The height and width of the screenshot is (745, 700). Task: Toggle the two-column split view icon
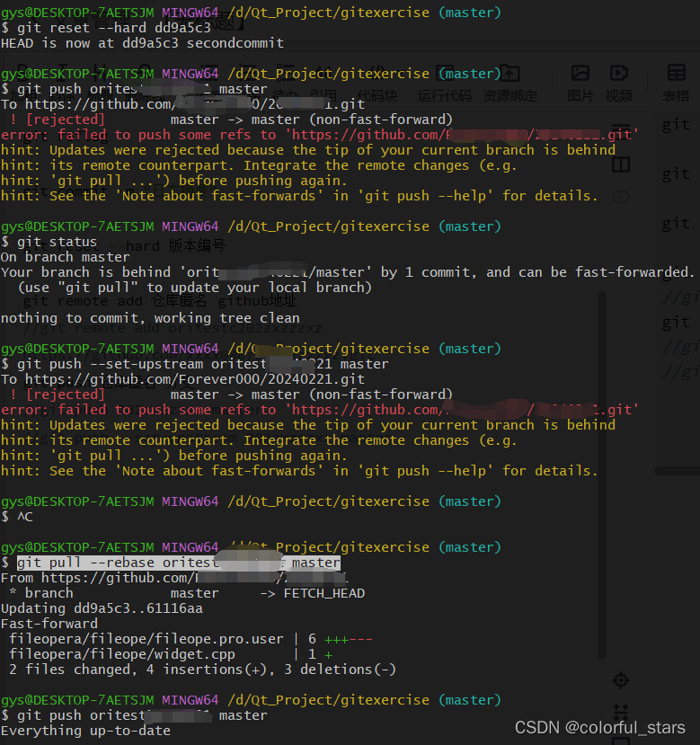621,164
